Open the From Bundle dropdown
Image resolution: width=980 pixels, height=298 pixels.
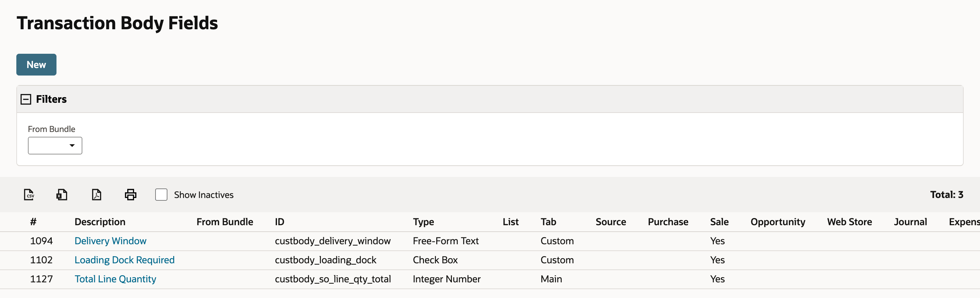point(55,146)
